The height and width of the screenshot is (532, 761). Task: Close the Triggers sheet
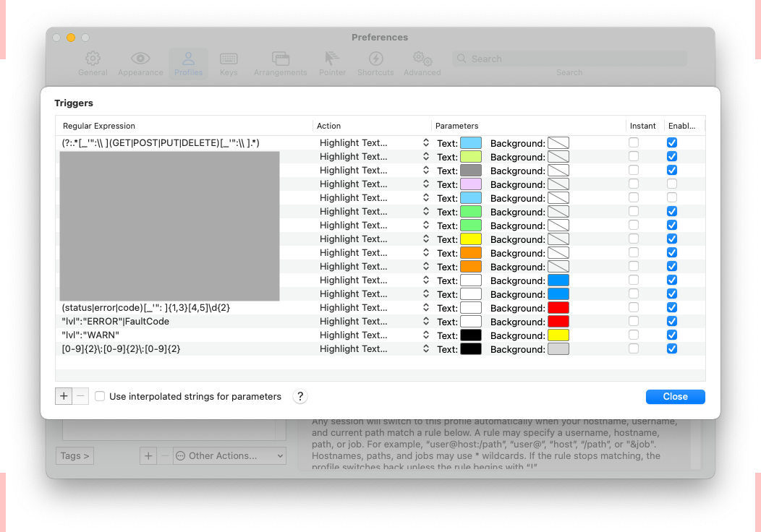pos(675,397)
